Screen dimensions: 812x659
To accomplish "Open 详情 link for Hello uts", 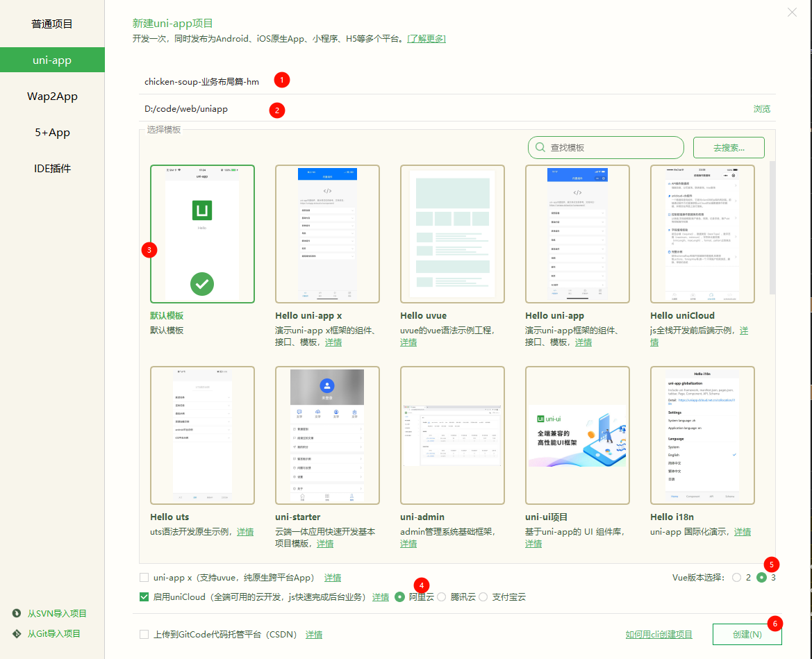I will click(x=245, y=532).
